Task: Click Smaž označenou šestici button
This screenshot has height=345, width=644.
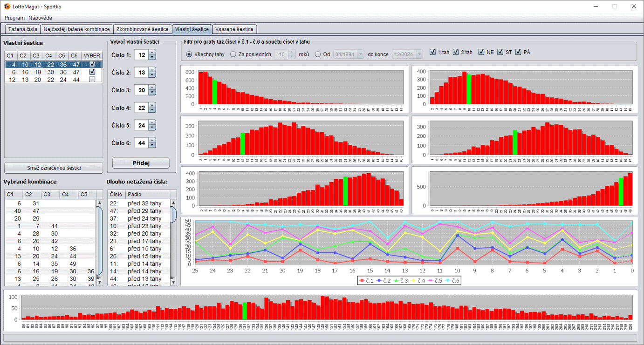Action: (54, 168)
